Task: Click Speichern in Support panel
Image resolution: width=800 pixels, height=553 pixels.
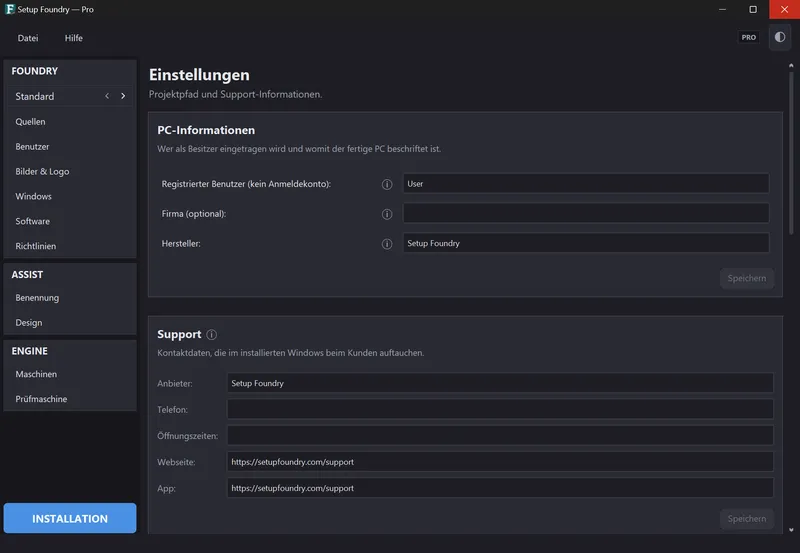Action: pos(746,519)
